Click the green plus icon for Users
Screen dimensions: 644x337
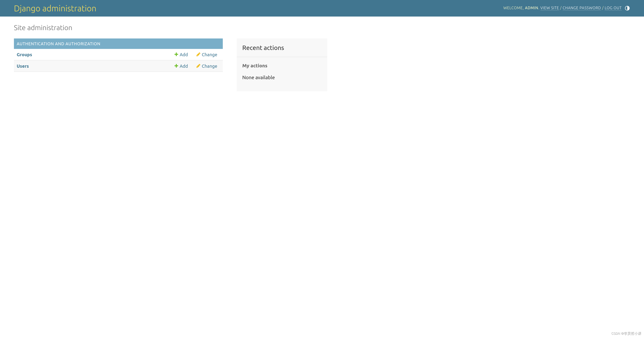point(176,66)
